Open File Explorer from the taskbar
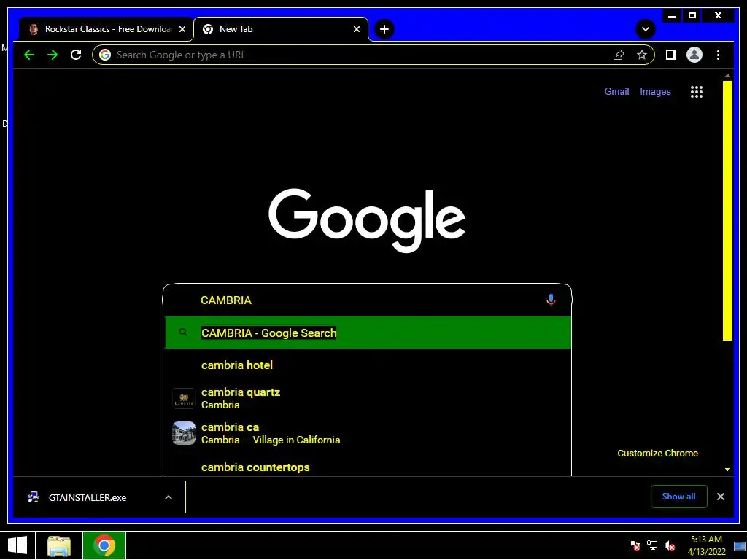This screenshot has width=747, height=560. 59,545
